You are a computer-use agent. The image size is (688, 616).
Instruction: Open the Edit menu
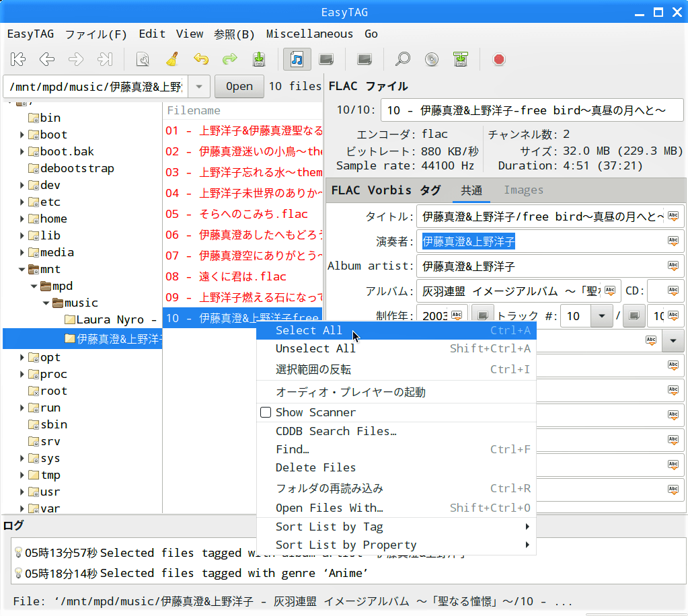point(152,34)
